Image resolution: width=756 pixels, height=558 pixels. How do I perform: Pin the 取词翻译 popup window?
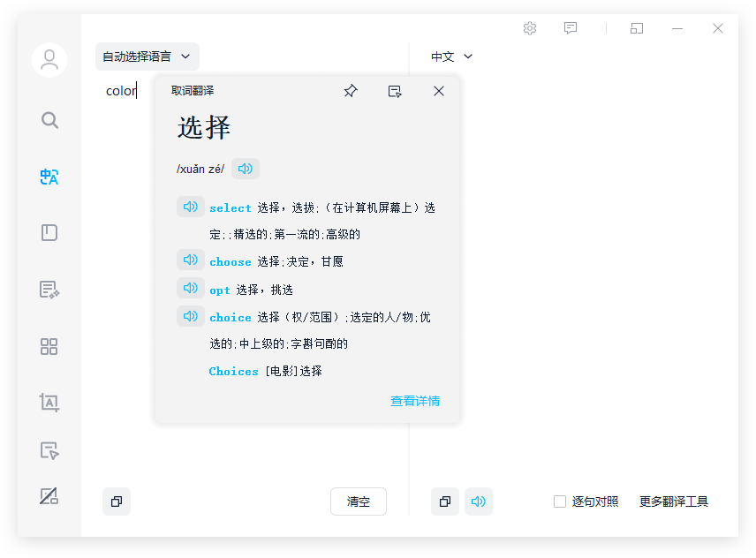[x=350, y=90]
